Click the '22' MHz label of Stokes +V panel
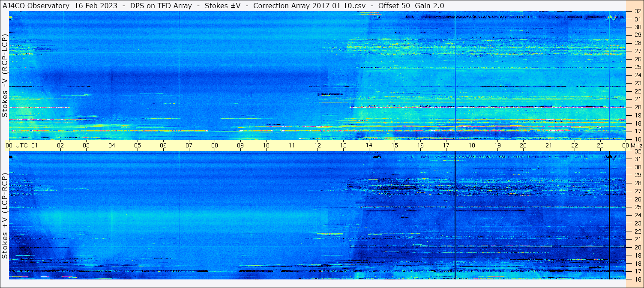Image resolution: width=644 pixels, height=288 pixels. [x=638, y=231]
